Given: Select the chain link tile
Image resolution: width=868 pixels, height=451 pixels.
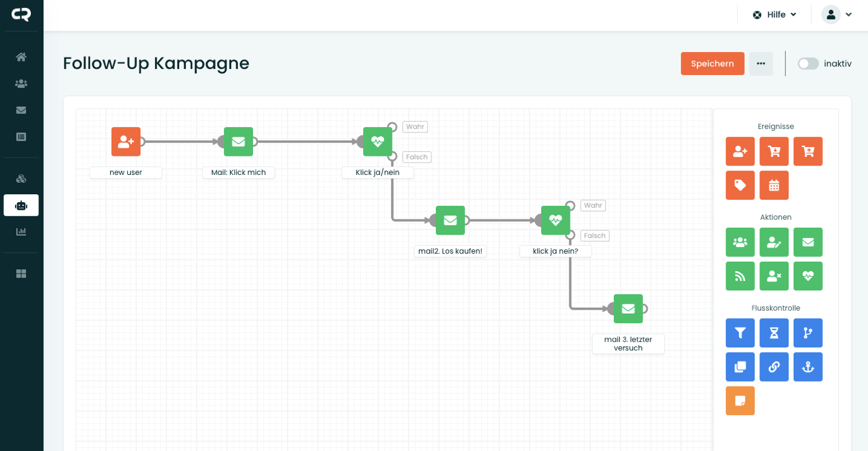Looking at the screenshot, I should point(774,367).
